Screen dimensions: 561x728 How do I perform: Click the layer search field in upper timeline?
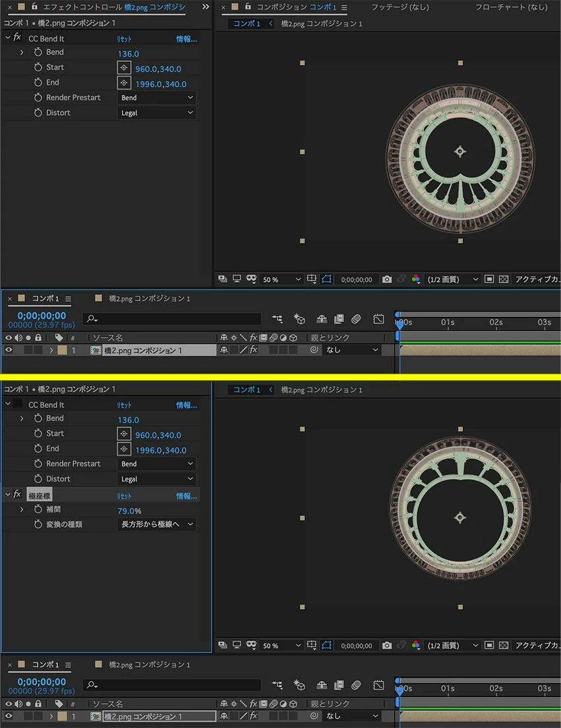pos(172,319)
